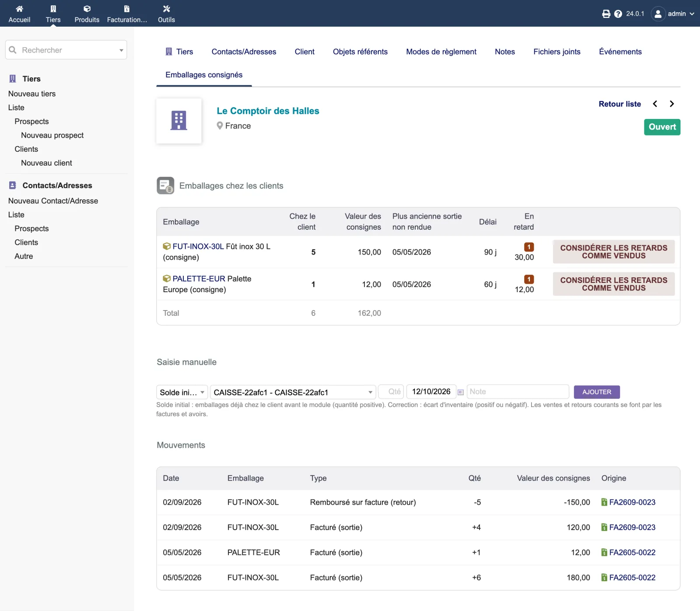Screen dimensions: 700x611
Task: Click Nouveau prospect in sidebar
Action: 52,135
